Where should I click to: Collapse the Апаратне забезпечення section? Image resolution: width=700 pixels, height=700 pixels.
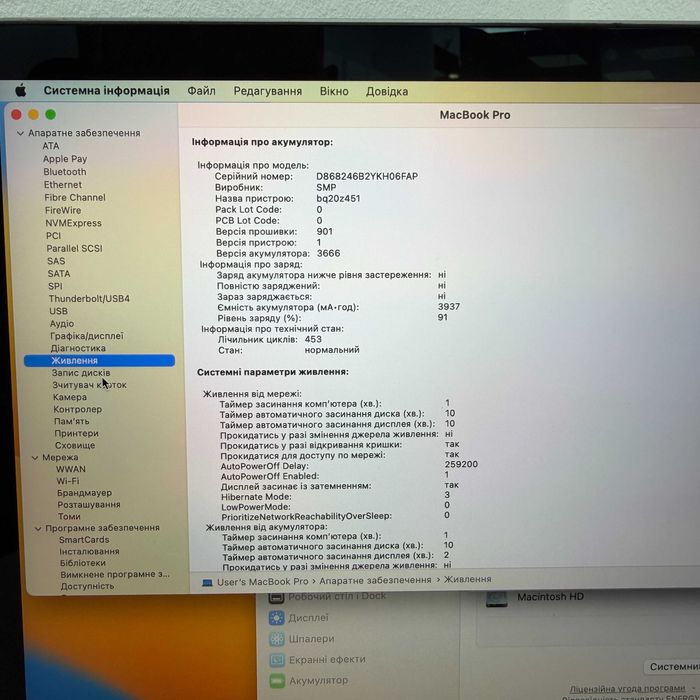click(x=20, y=133)
